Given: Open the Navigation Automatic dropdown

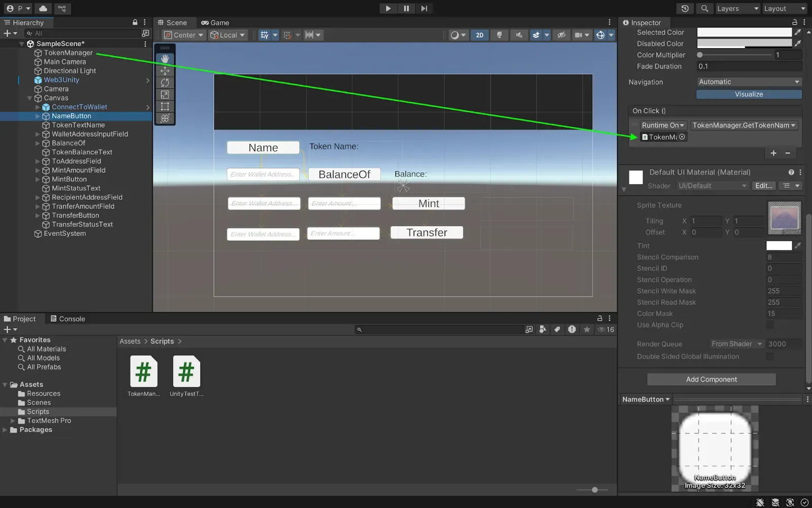Looking at the screenshot, I should pyautogui.click(x=749, y=82).
